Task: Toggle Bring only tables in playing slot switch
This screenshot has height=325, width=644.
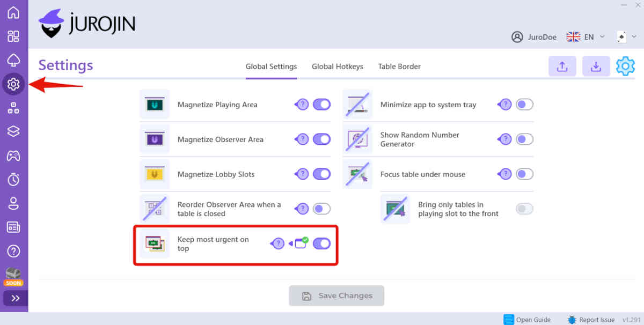Action: pos(524,209)
